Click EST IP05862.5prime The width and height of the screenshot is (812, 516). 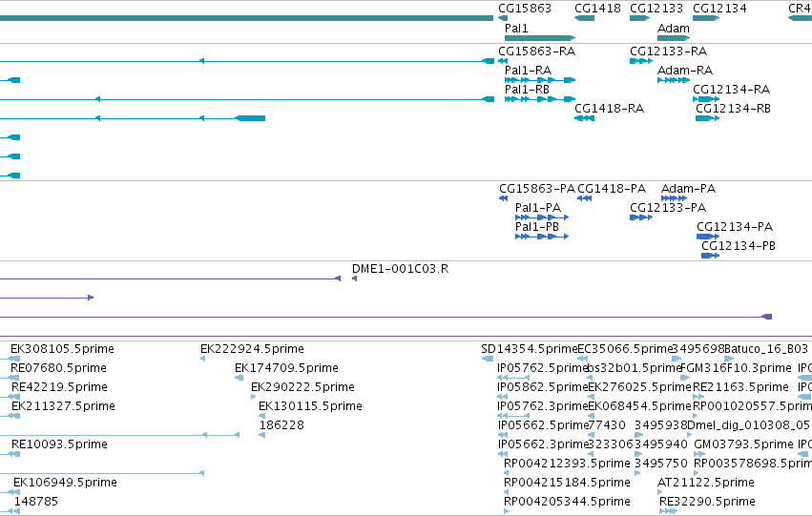[542, 387]
